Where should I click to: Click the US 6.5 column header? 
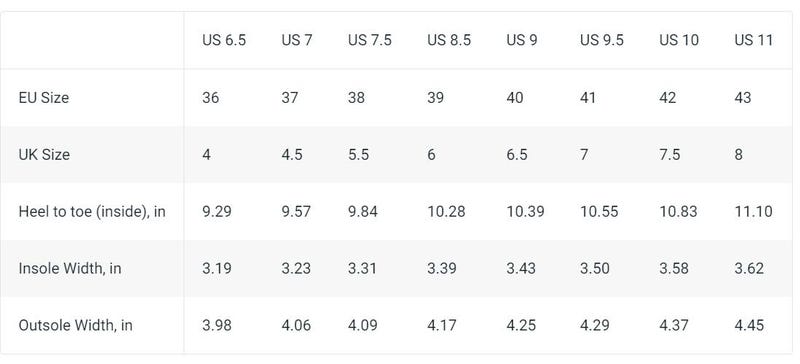[x=224, y=40]
